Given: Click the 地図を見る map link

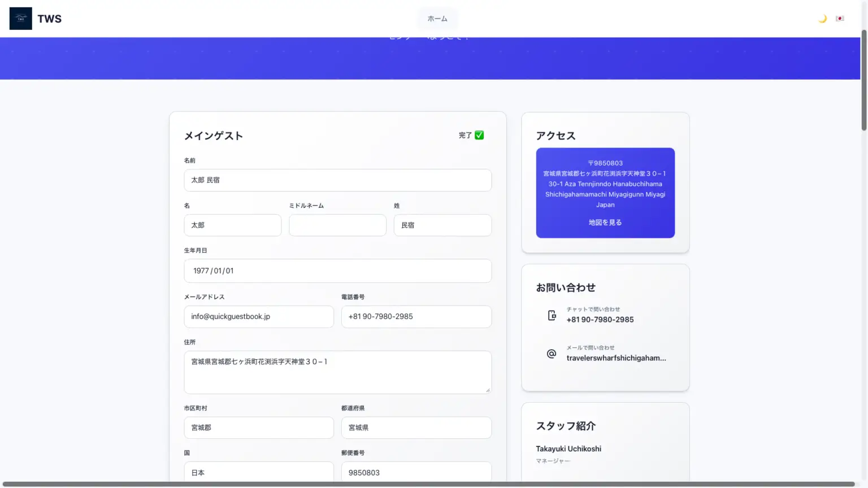Looking at the screenshot, I should pyautogui.click(x=605, y=223).
